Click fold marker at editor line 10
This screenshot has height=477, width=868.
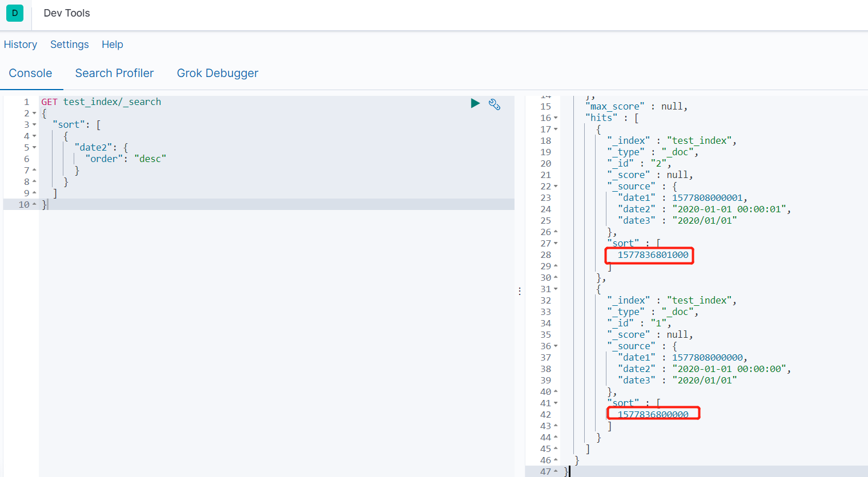click(x=34, y=204)
